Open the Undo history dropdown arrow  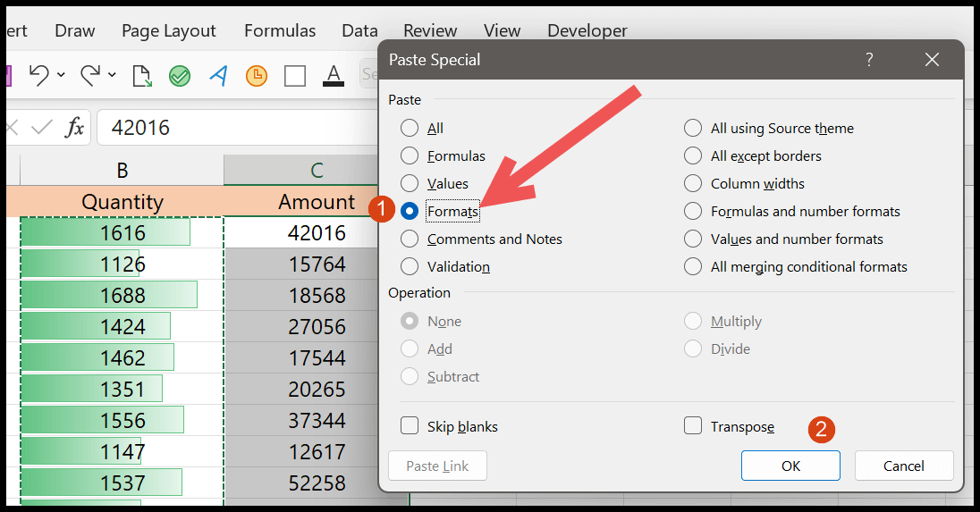click(61, 75)
